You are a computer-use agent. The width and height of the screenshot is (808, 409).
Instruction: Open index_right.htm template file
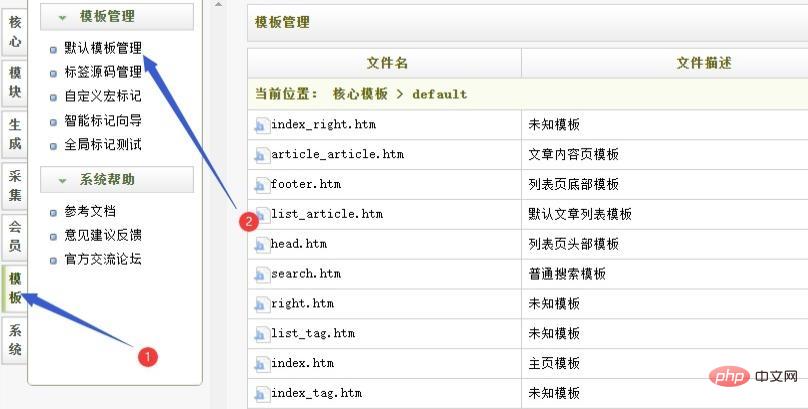(324, 125)
